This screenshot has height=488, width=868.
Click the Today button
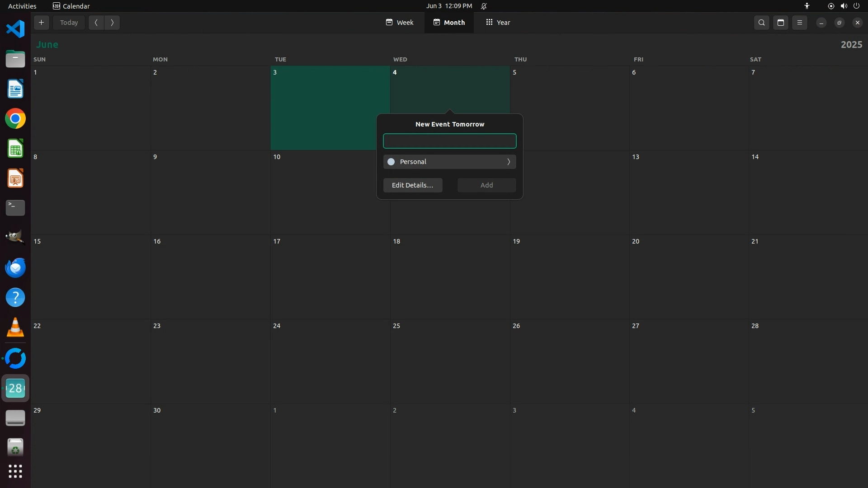(x=69, y=23)
